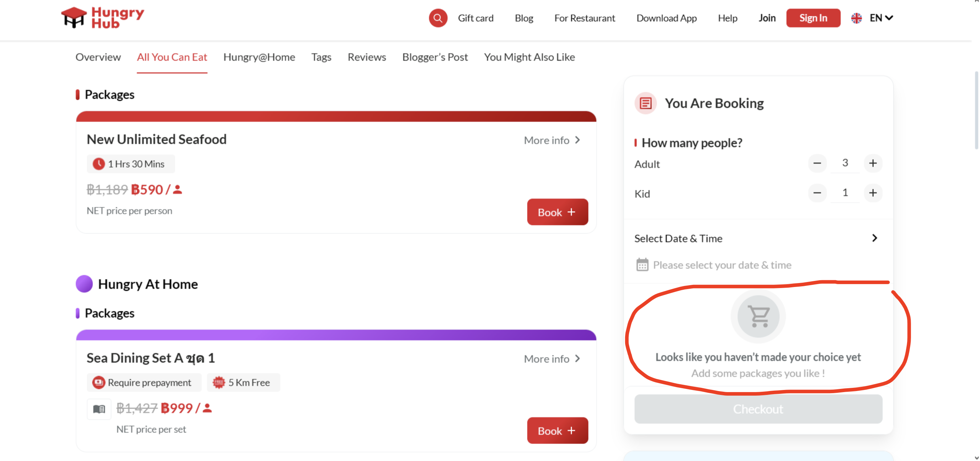This screenshot has width=980, height=461.
Task: Decrease Kid count with minus button
Action: (817, 193)
